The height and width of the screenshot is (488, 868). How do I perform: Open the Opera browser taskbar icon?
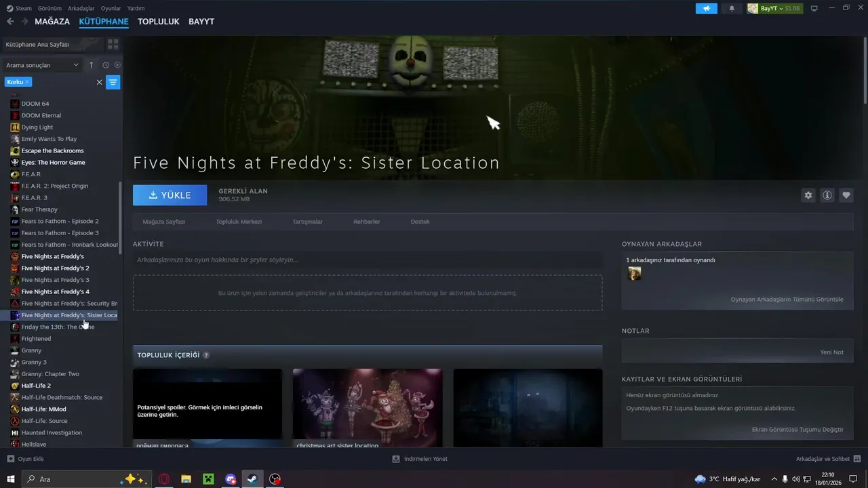pyautogui.click(x=164, y=479)
